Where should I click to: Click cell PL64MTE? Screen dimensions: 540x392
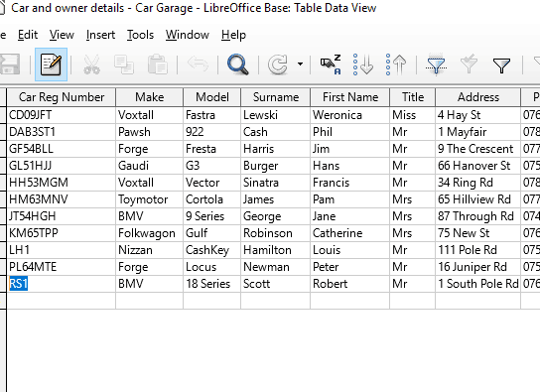click(62, 267)
